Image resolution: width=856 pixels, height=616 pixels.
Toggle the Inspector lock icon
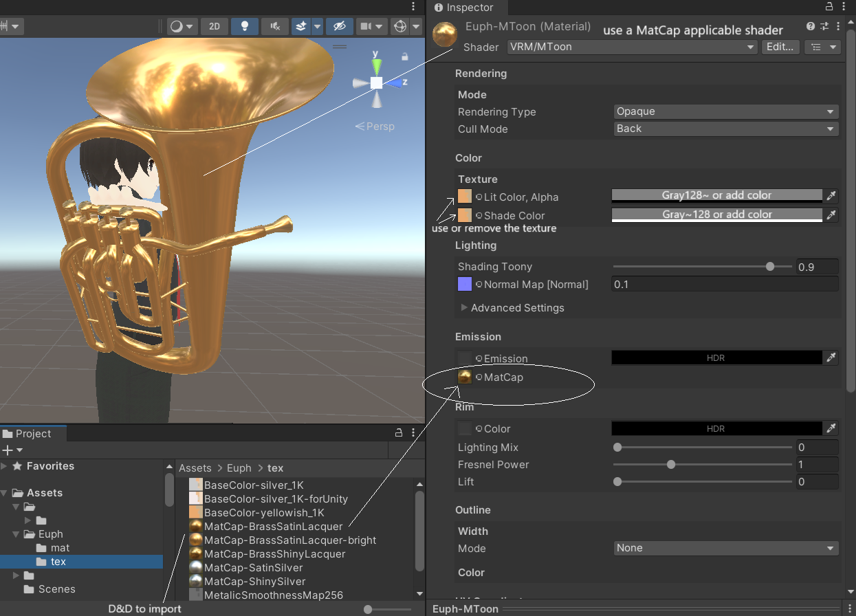point(829,5)
